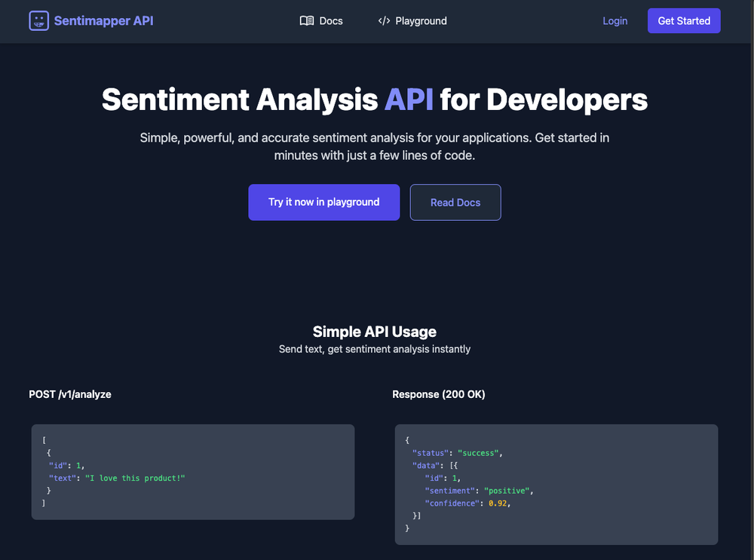Image resolution: width=754 pixels, height=560 pixels.
Task: Click the "data": [{ line in response
Action: click(x=435, y=466)
